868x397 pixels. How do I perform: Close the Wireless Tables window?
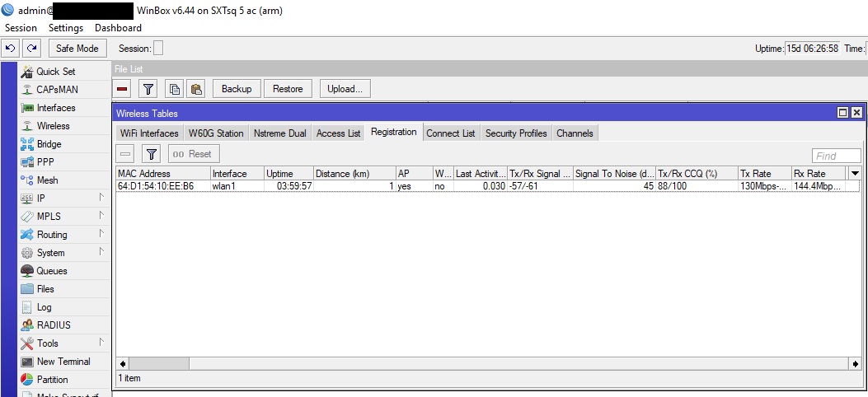point(856,113)
